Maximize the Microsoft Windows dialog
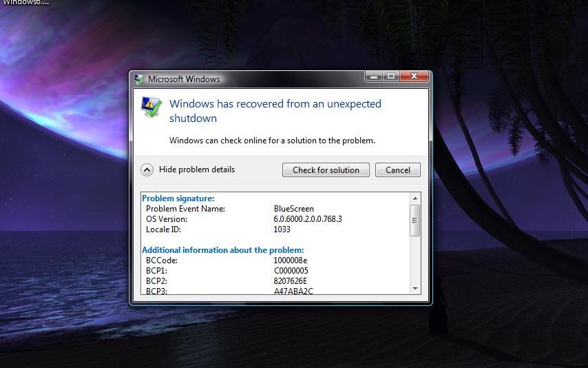The height and width of the screenshot is (368, 588). (391, 76)
